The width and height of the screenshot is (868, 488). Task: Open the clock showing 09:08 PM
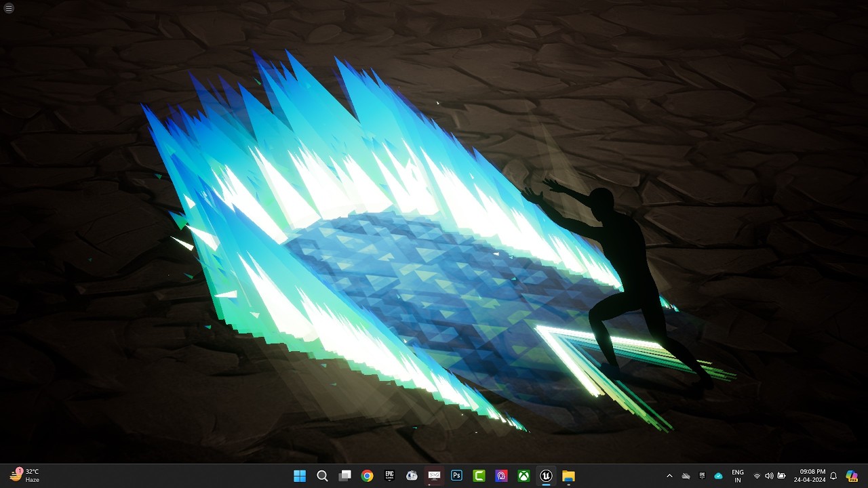tap(810, 476)
